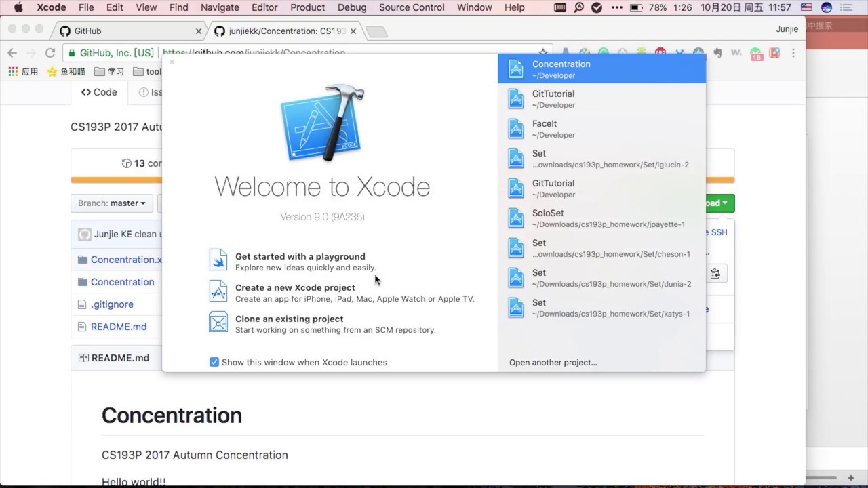Open the Concentration folder in the repo
This screenshot has height=488, width=868.
click(122, 282)
